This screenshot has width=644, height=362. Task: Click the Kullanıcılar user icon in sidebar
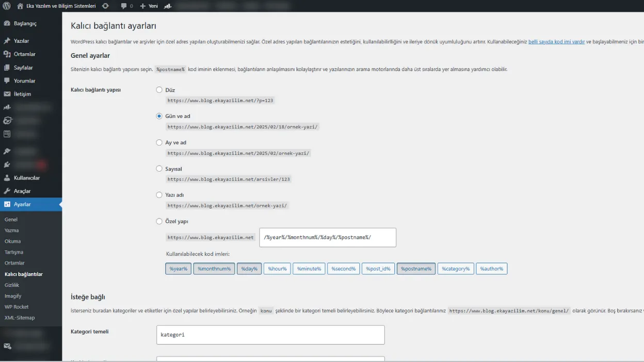coord(7,178)
